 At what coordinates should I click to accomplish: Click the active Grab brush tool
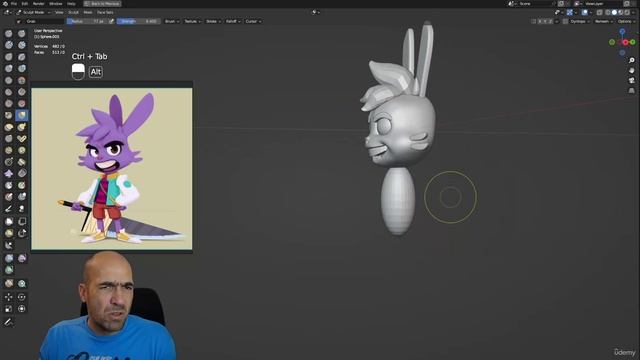point(22,115)
